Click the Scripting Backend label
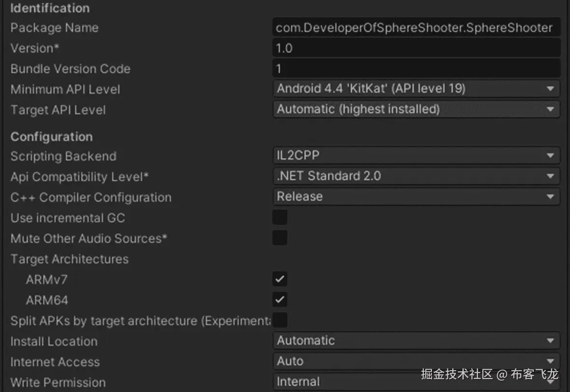 pyautogui.click(x=63, y=156)
